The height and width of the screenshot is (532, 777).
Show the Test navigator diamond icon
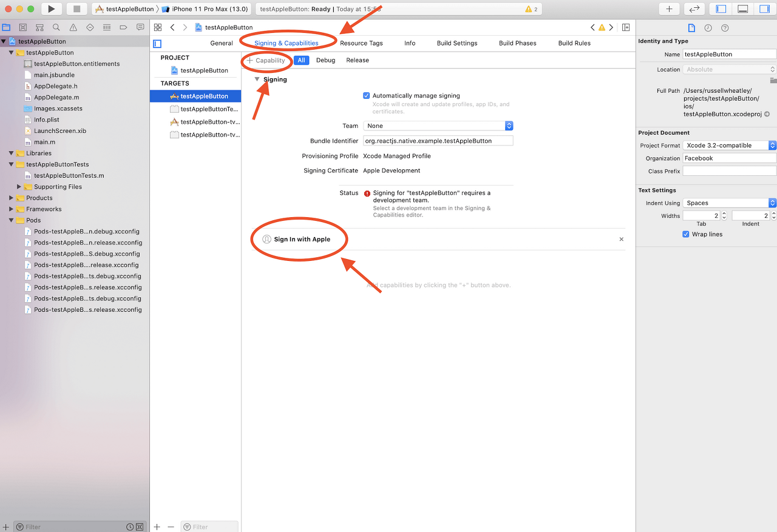click(90, 27)
